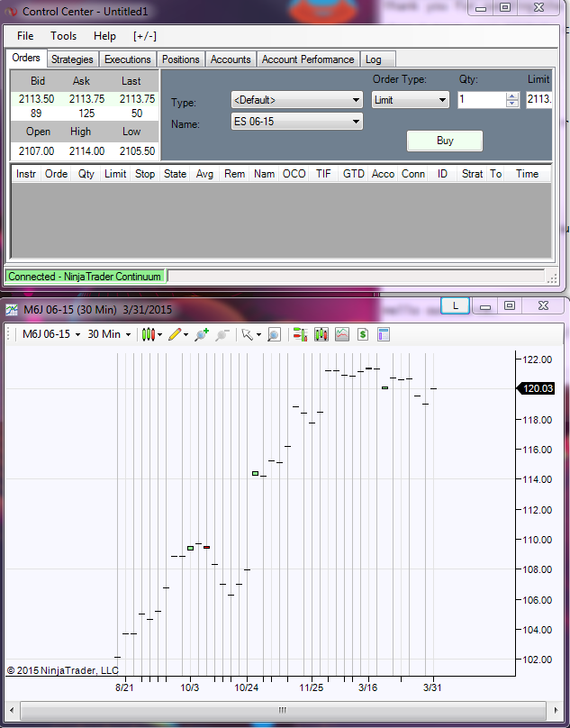Click the zoom in magnifier icon
The width and height of the screenshot is (570, 728).
point(202,334)
